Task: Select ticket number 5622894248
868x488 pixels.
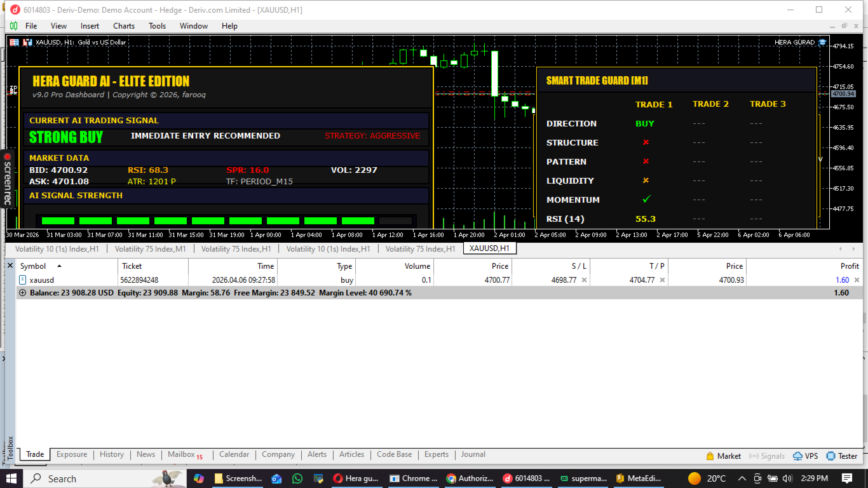Action: 140,280
